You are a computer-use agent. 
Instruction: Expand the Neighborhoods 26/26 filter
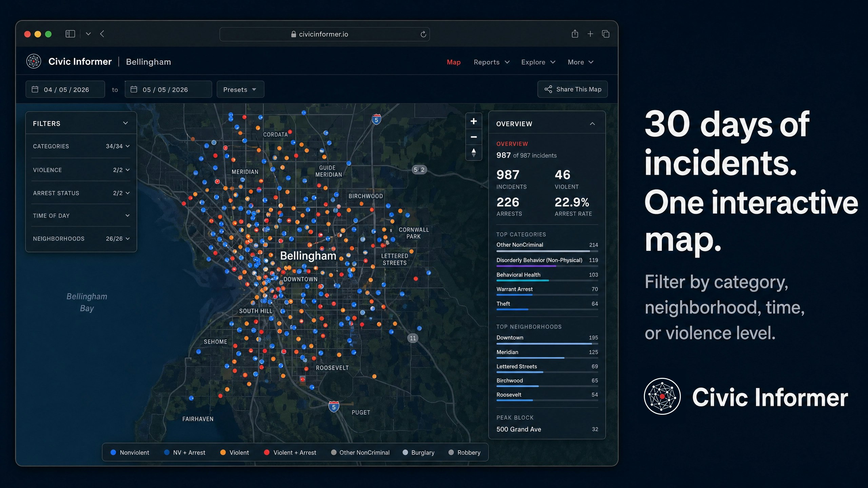(x=81, y=239)
